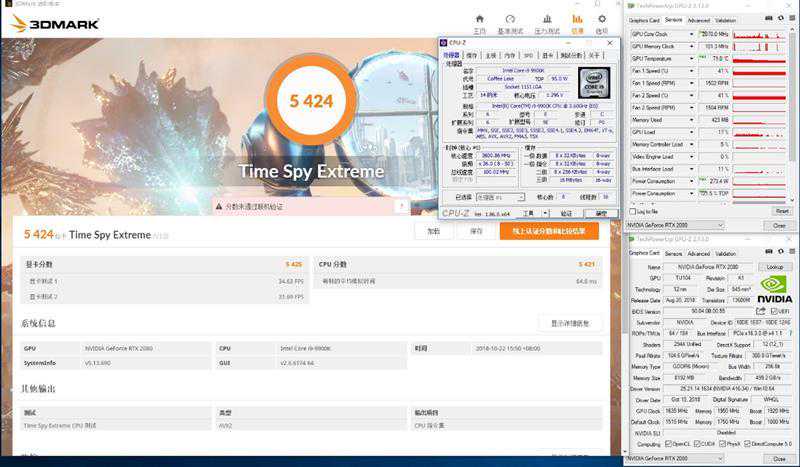This screenshot has width=800, height=467.
Task: Select the 3DMark results chart icon
Action: (577, 22)
